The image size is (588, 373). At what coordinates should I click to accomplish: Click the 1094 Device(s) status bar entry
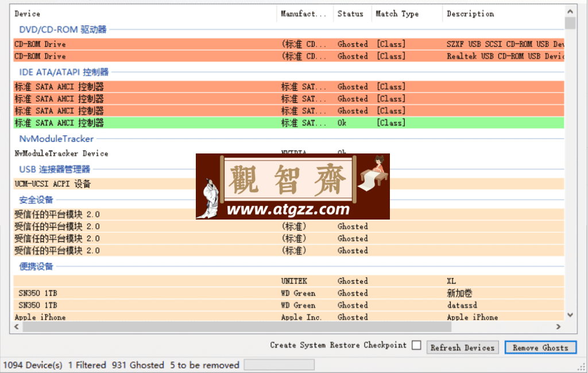tap(33, 365)
